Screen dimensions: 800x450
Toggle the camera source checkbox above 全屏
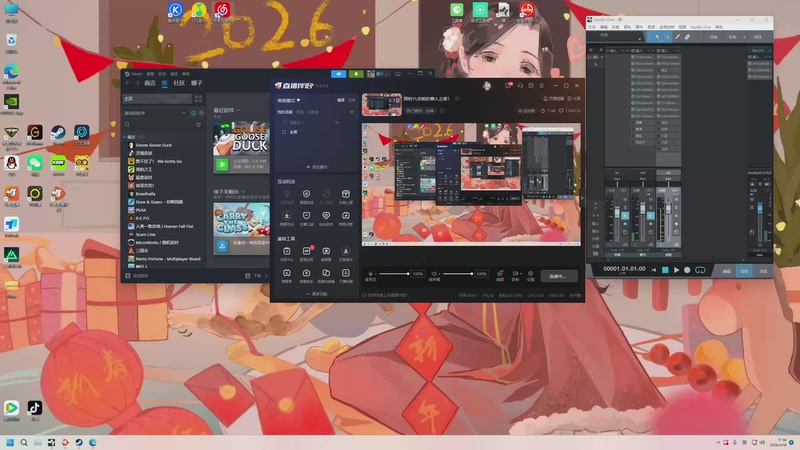284,122
